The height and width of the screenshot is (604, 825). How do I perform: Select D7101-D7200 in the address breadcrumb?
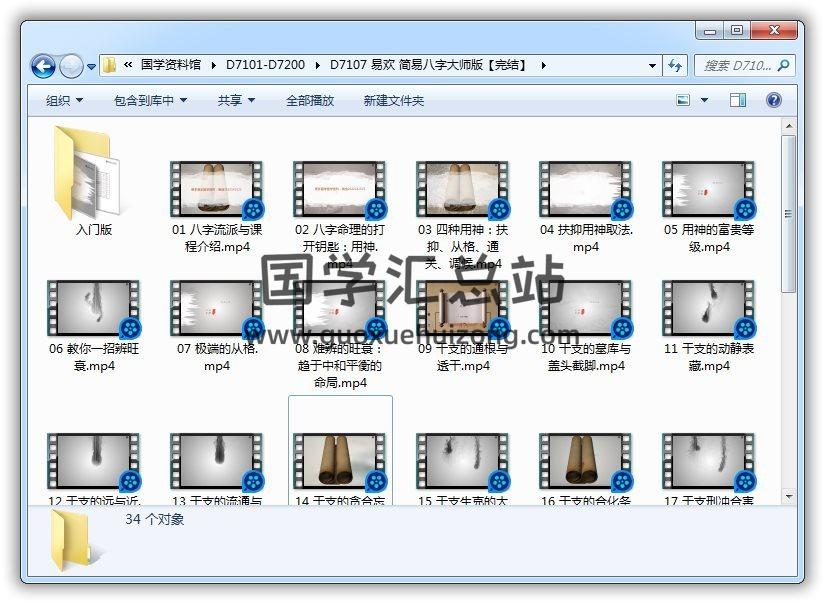coord(265,65)
